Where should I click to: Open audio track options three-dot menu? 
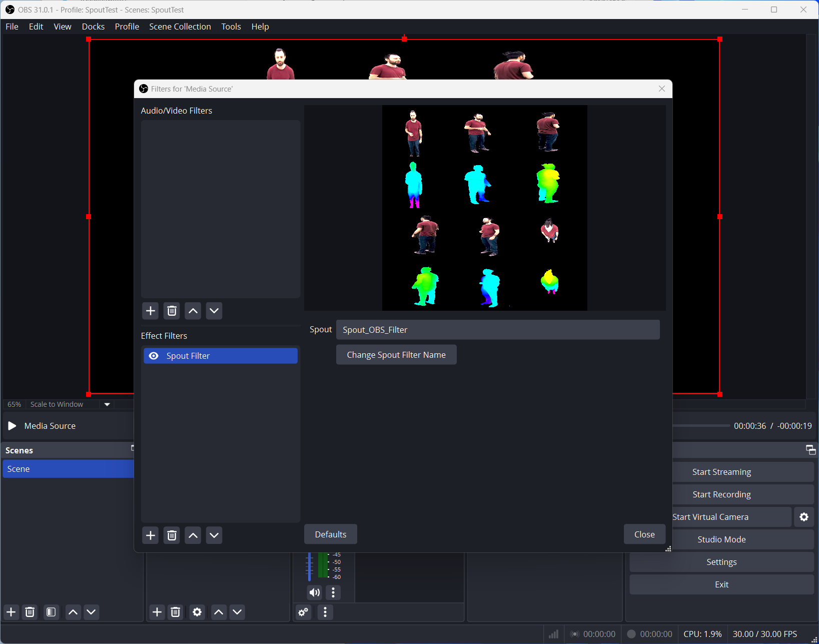coord(333,592)
